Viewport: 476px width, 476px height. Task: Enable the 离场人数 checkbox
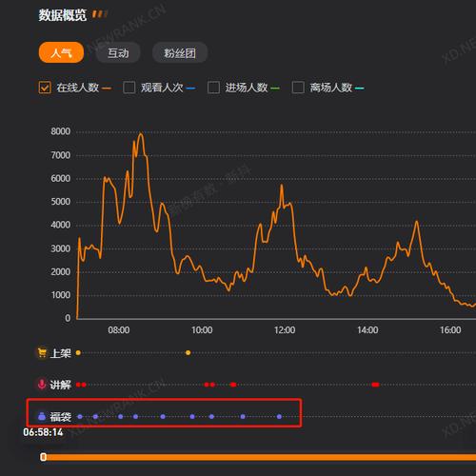coord(298,88)
